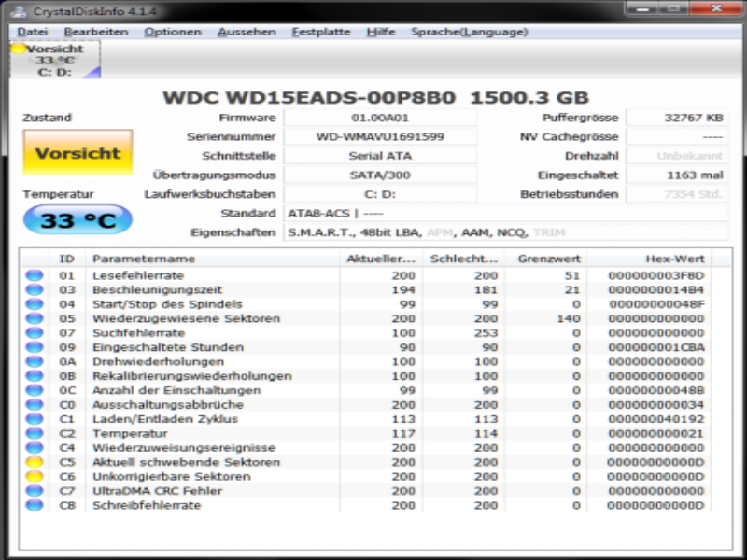Select the Vorsicht 33 °C disk tab
Screen dimensions: 747x560
(x=55, y=60)
